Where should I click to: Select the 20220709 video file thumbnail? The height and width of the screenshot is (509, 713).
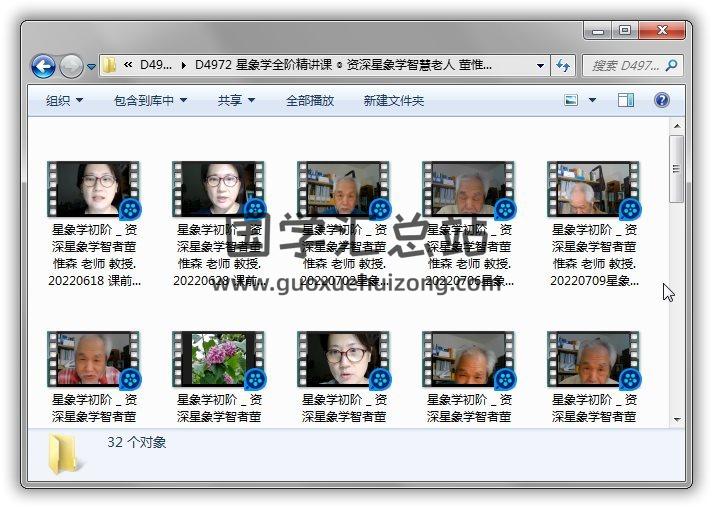point(594,190)
